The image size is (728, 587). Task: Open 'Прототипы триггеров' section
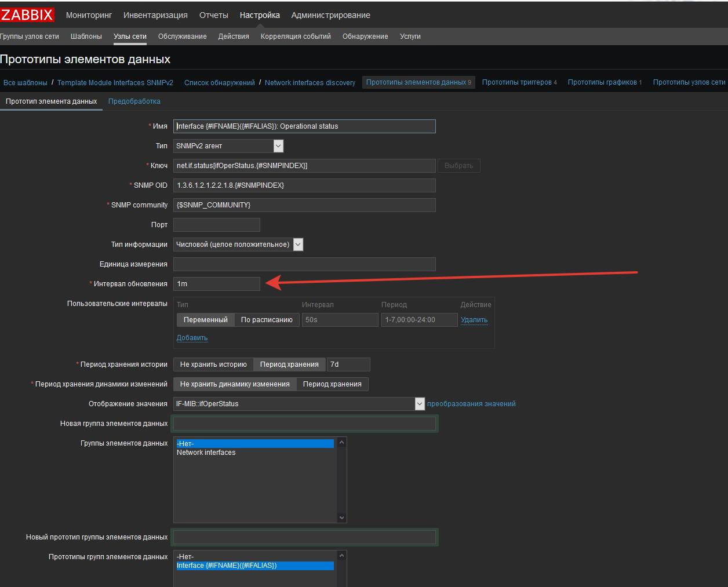(516, 82)
